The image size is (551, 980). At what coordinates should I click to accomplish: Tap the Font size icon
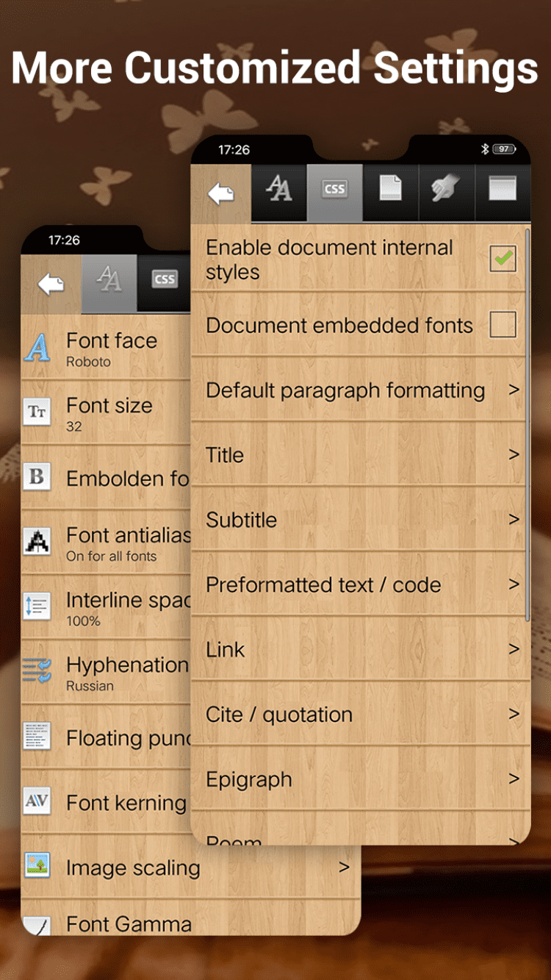click(37, 412)
